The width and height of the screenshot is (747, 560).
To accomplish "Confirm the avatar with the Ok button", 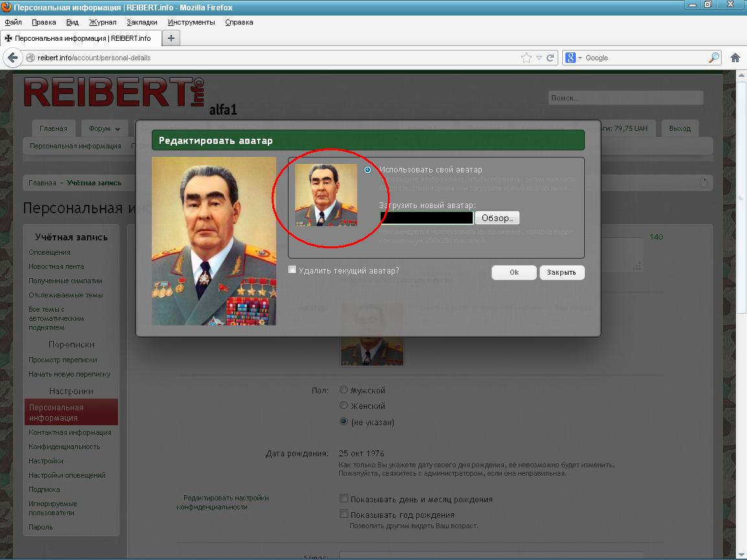I will click(514, 272).
